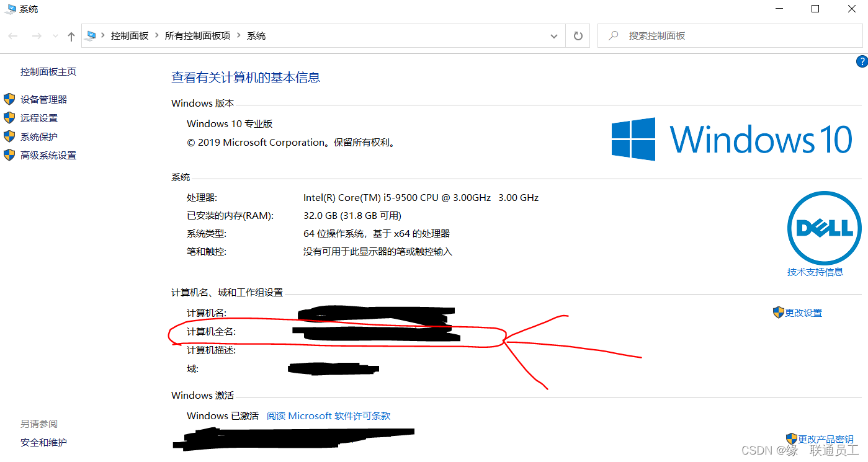
Task: Click the shield icon beside 更改产品密钥
Action: point(792,438)
